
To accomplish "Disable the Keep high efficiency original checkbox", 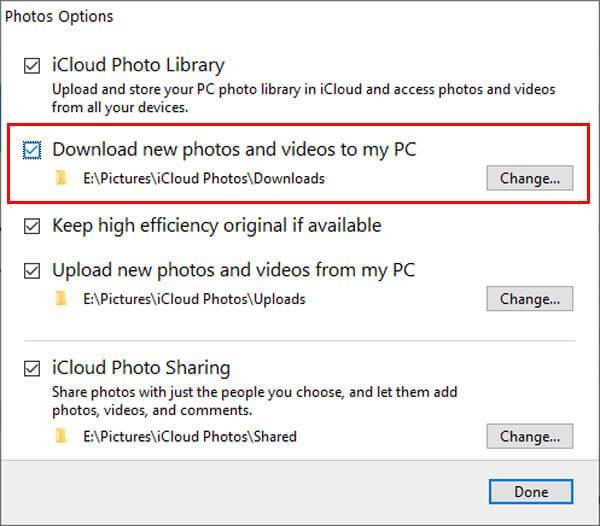I will click(x=33, y=226).
